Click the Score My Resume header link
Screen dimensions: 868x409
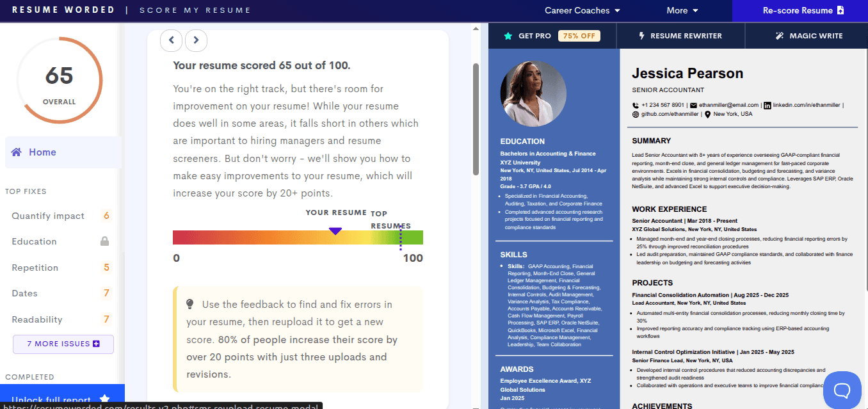pos(195,10)
